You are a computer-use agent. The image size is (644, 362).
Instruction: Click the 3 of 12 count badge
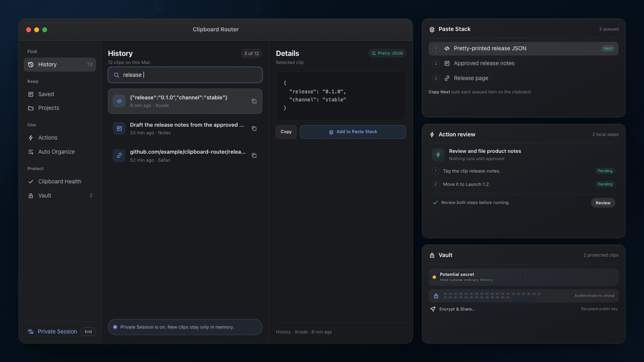252,53
